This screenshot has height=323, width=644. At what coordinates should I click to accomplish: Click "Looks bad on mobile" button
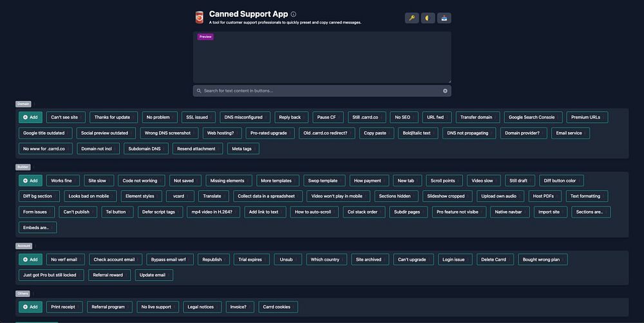[x=90, y=196]
